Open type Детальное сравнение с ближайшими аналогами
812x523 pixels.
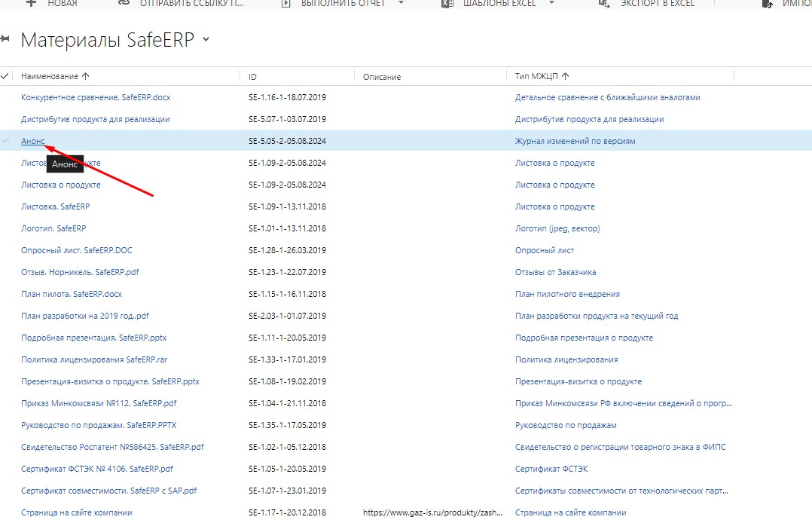pyautogui.click(x=607, y=97)
